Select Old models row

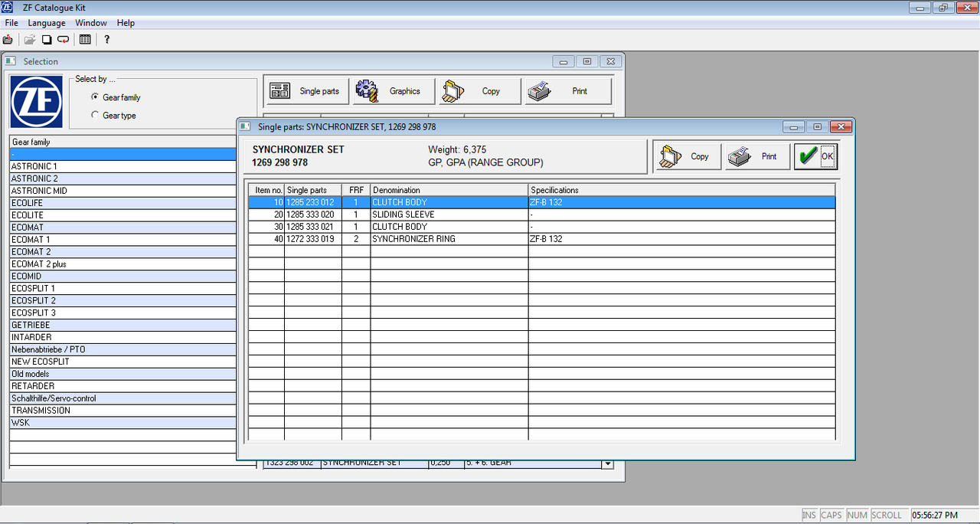(122, 375)
